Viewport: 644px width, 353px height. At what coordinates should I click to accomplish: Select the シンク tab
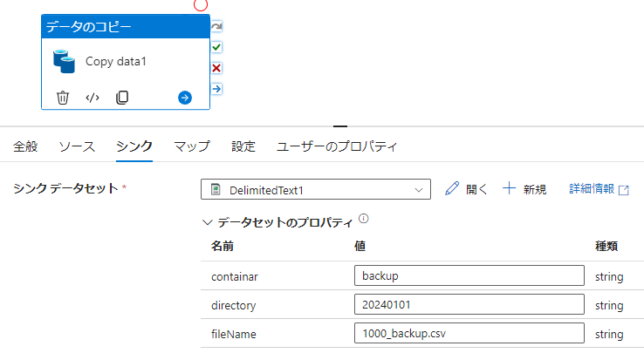point(134,146)
